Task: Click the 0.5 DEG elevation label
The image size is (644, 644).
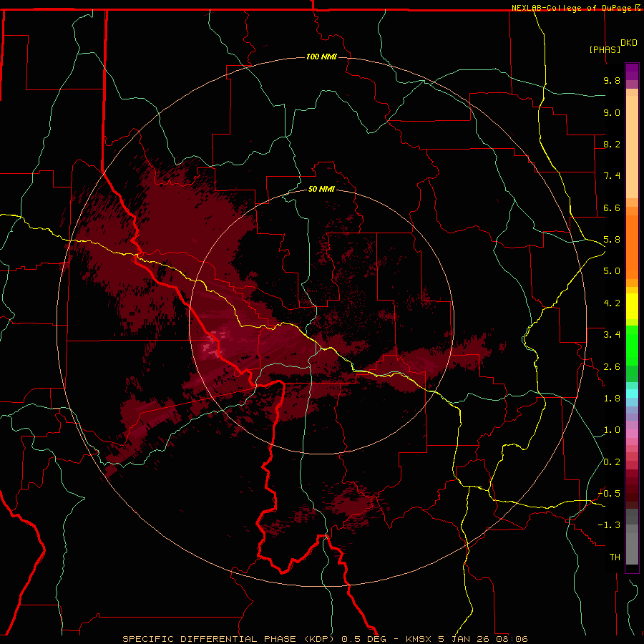Action: tap(364, 639)
